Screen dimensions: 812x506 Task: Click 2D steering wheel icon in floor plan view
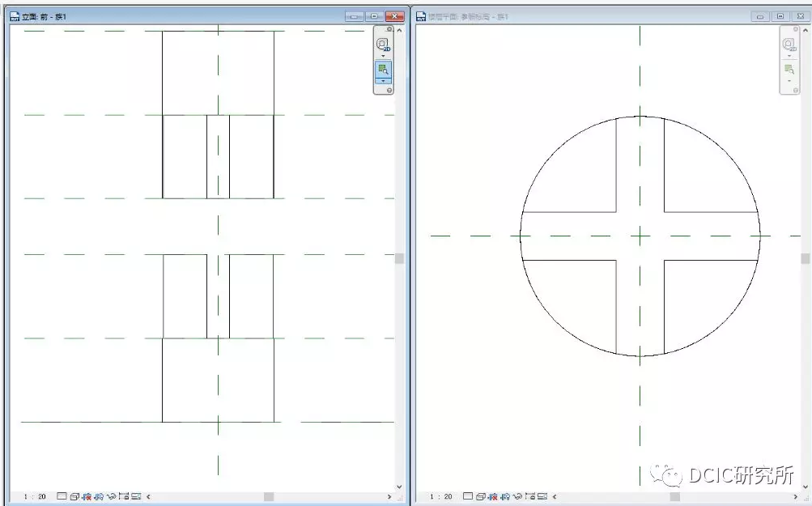click(789, 44)
